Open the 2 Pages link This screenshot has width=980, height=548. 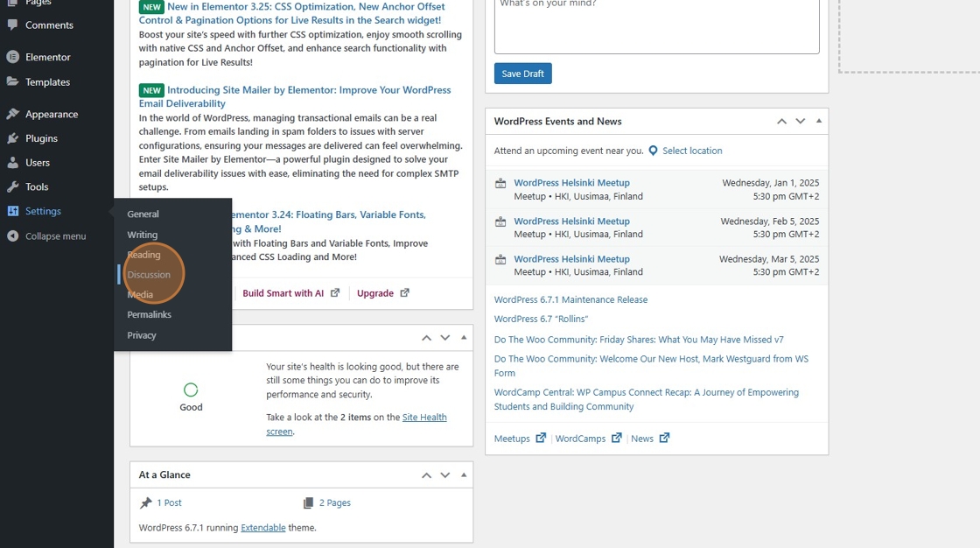pos(335,503)
